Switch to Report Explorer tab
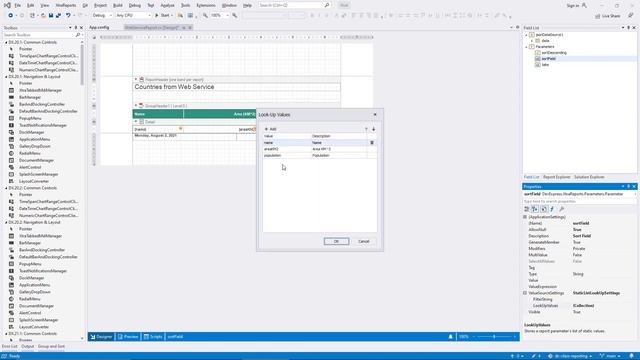The height and width of the screenshot is (360, 640). tap(556, 177)
